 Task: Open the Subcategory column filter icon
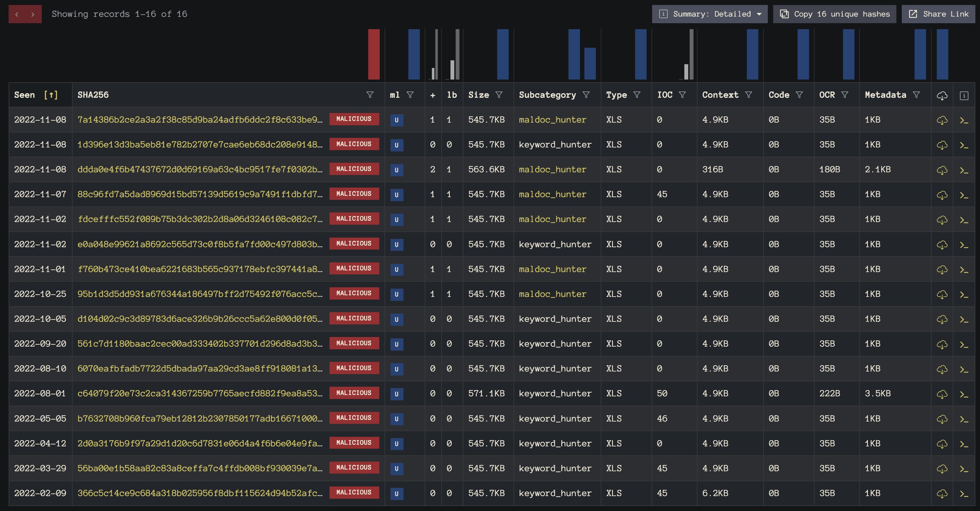coord(586,95)
